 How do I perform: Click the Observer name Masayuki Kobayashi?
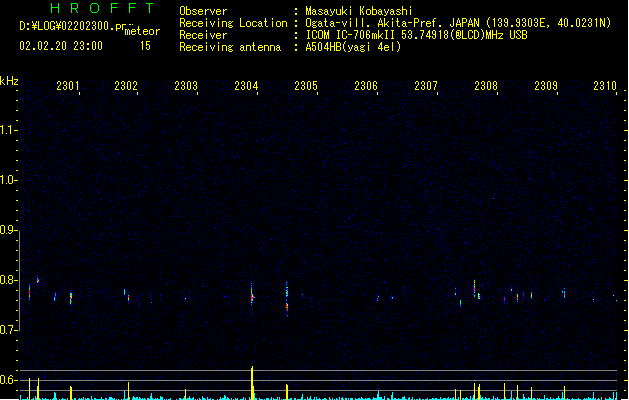pos(359,11)
